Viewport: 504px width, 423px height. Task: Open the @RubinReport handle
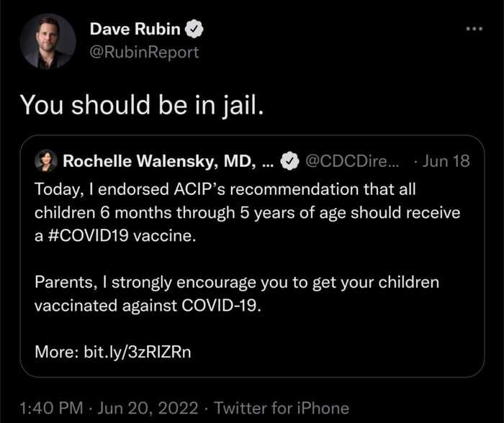click(x=144, y=53)
